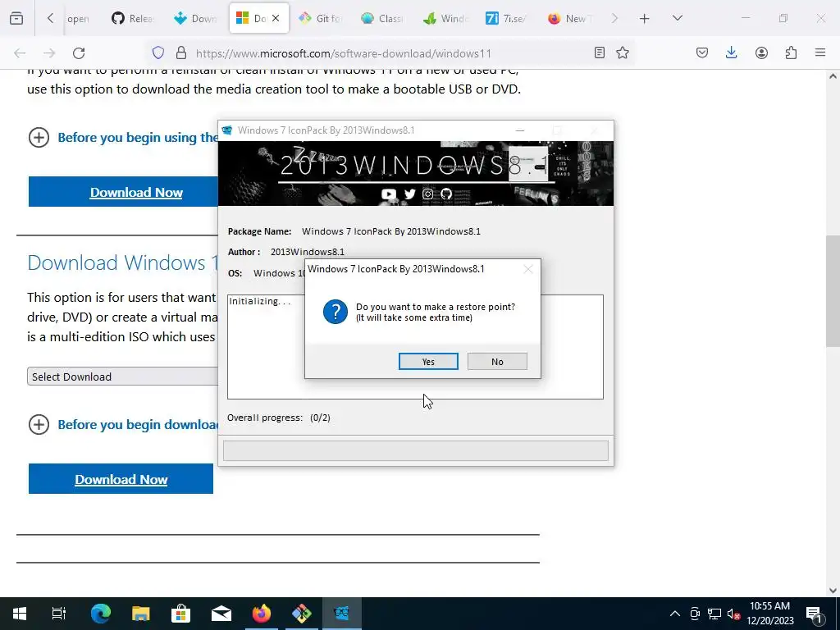Click the network tray icon
The height and width of the screenshot is (630, 840).
pyautogui.click(x=714, y=614)
